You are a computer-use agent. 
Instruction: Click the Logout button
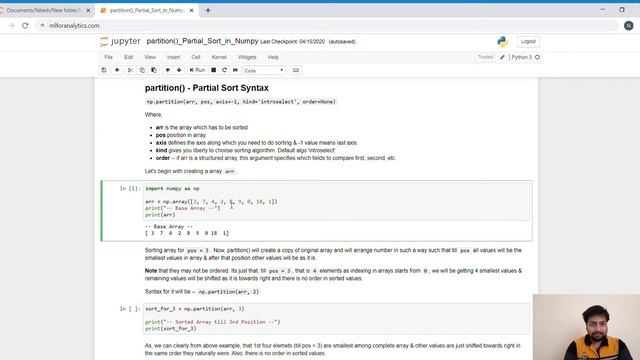coord(528,42)
